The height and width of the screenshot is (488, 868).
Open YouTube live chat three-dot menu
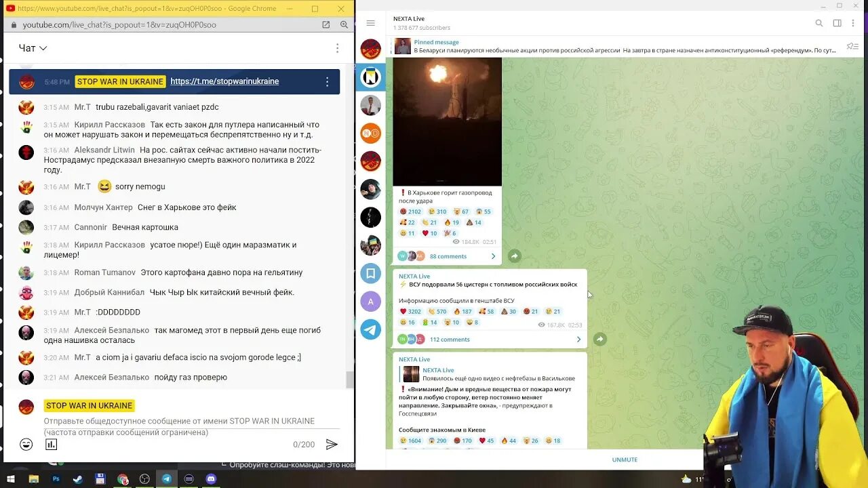point(337,48)
